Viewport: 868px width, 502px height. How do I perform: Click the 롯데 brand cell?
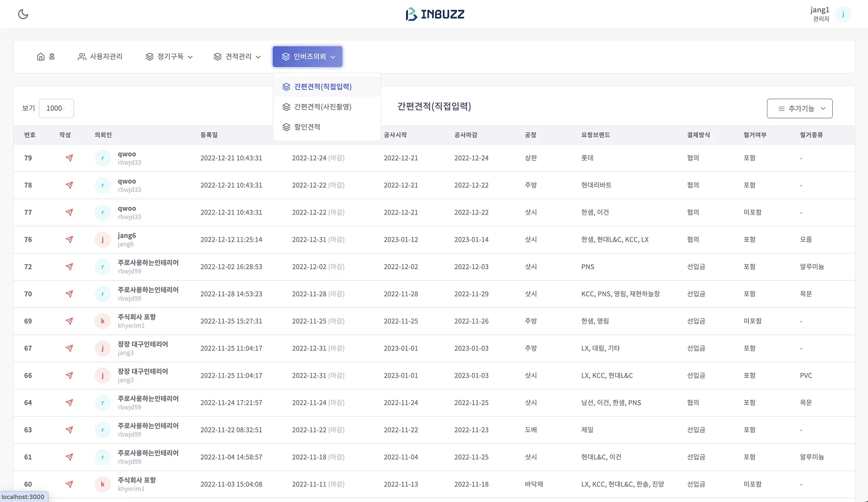[587, 158]
